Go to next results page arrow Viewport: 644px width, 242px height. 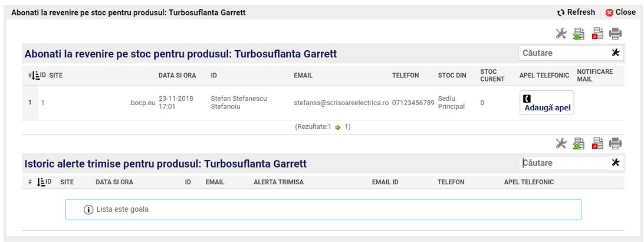pos(339,127)
